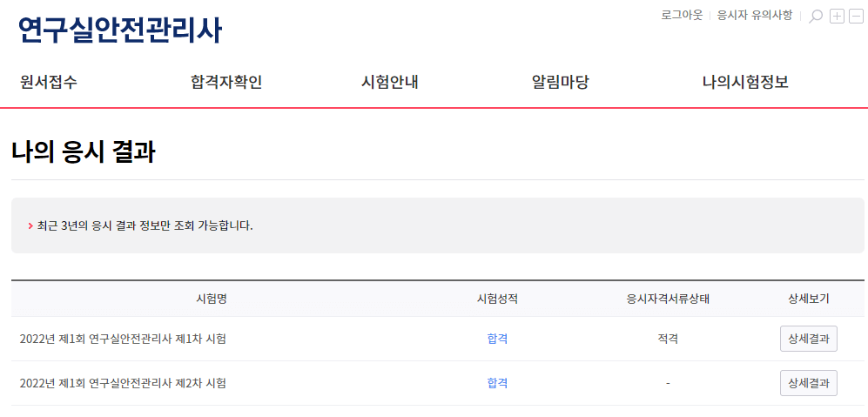Click the 합격 result for 제1차 시험
868x417 pixels.
pyautogui.click(x=497, y=339)
